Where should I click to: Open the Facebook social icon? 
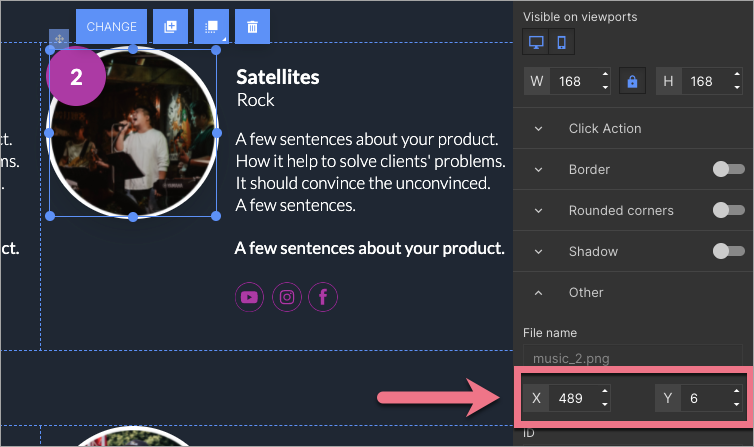click(323, 296)
